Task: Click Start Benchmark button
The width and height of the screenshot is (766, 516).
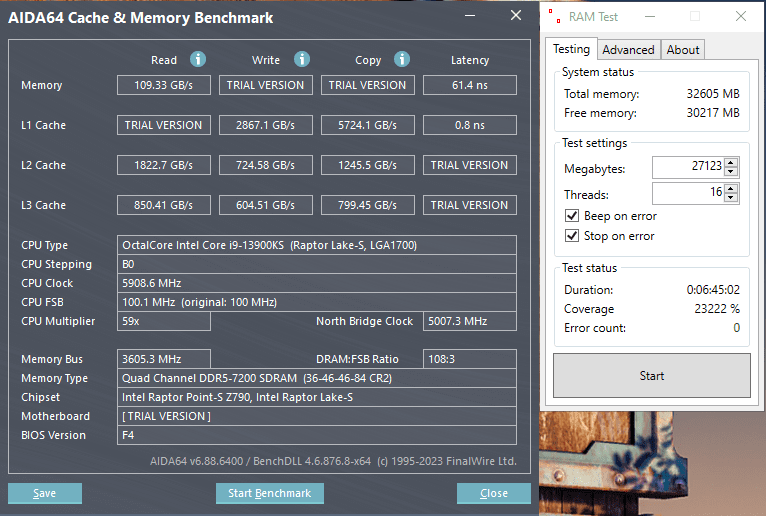Action: click(x=270, y=493)
